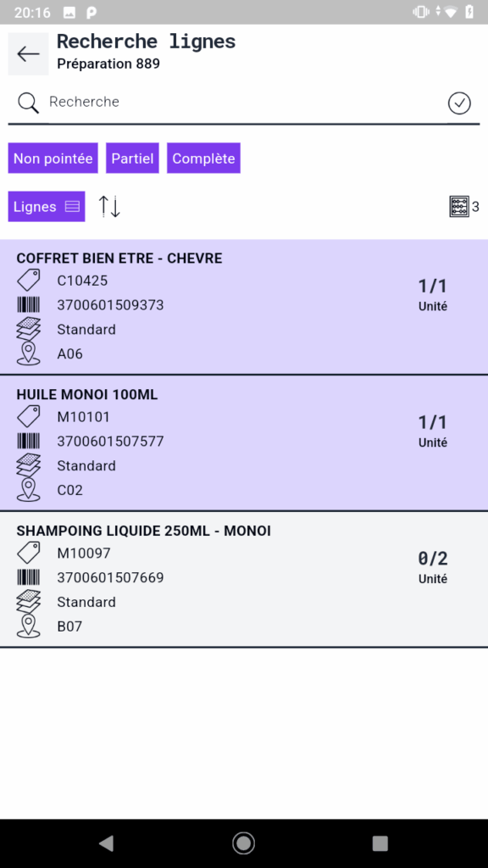Tap the Android home navigation button
The width and height of the screenshot is (488, 868).
point(243,843)
